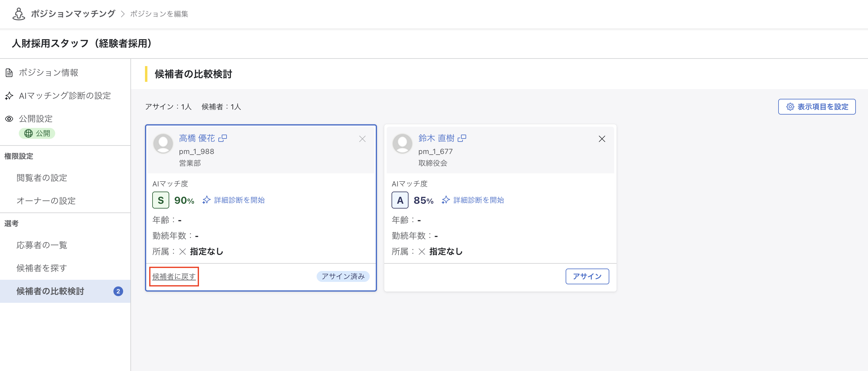This screenshot has height=371, width=868.
Task: Click gear icon in 表示項目を設定
Action: [790, 107]
